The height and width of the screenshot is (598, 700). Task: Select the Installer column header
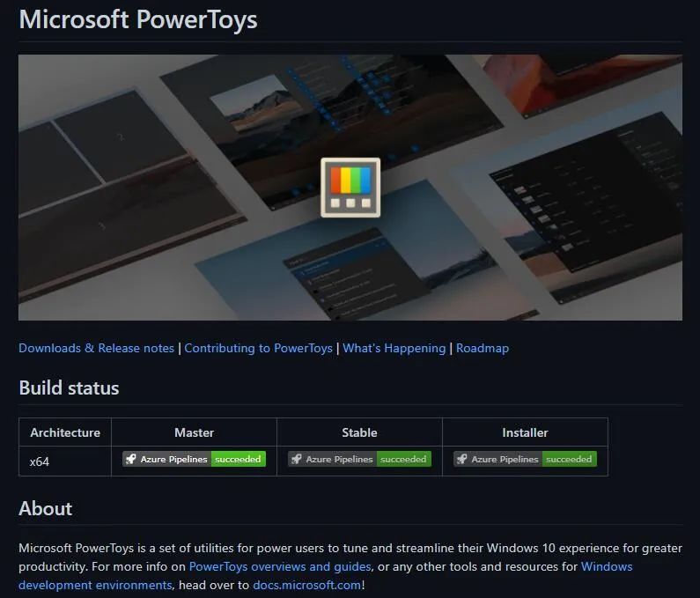[x=525, y=432]
